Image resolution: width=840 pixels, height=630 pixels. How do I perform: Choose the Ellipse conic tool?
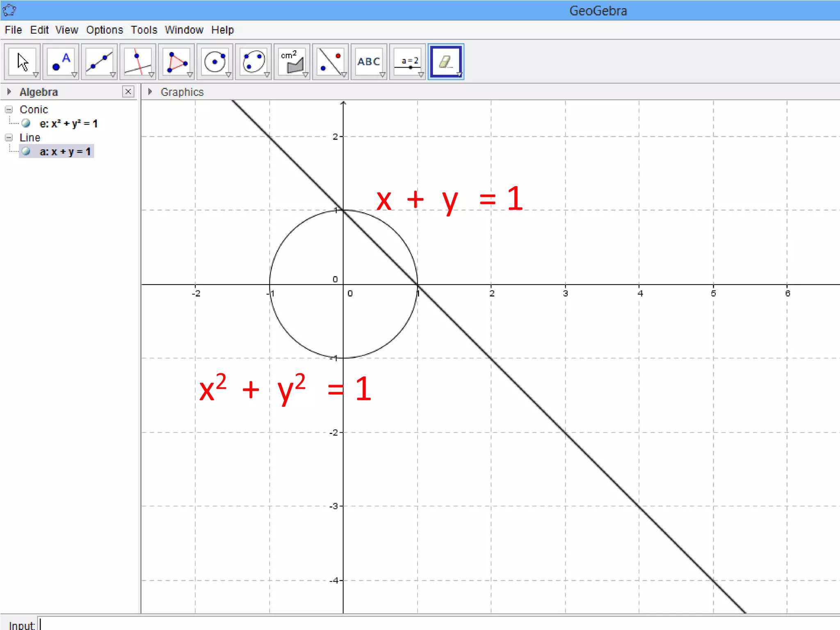pyautogui.click(x=253, y=62)
